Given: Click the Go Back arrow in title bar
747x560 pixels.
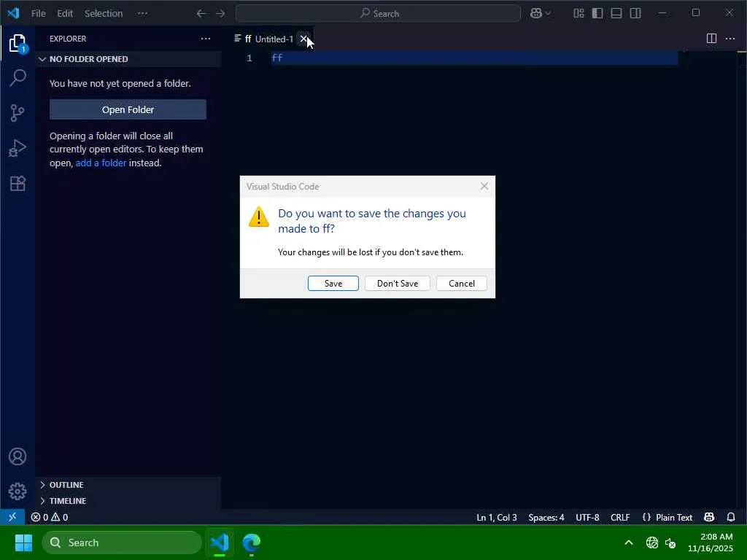Looking at the screenshot, I should pos(201,13).
